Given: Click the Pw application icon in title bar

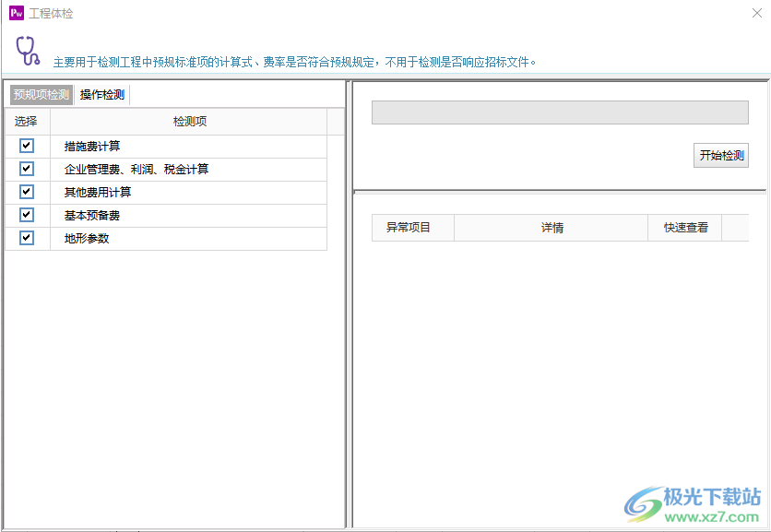Looking at the screenshot, I should (x=17, y=13).
